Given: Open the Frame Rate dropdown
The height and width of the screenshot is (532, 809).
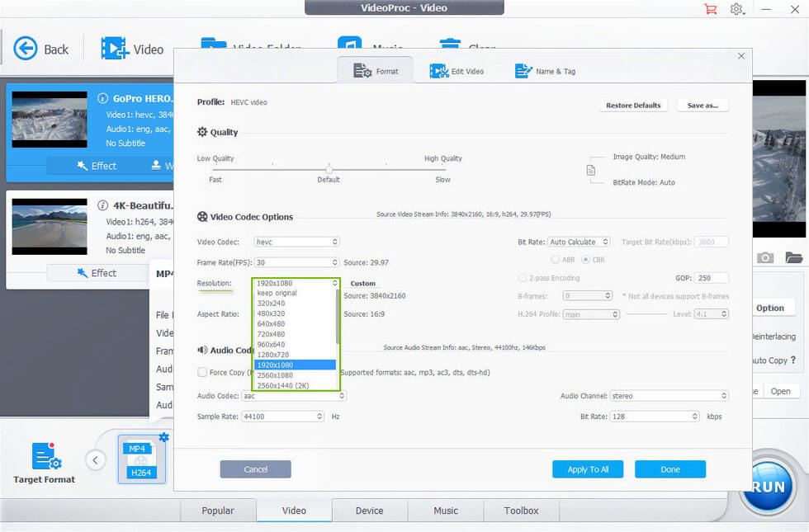Looking at the screenshot, I should coord(296,262).
